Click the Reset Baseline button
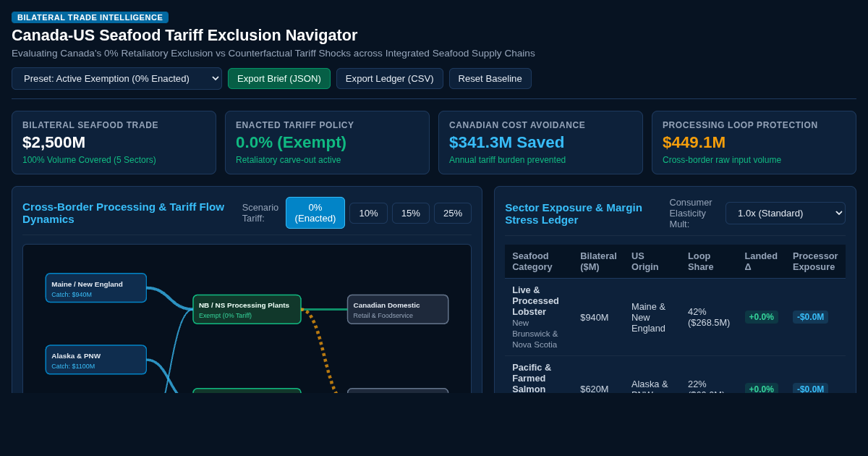868x456 pixels. pos(490,78)
